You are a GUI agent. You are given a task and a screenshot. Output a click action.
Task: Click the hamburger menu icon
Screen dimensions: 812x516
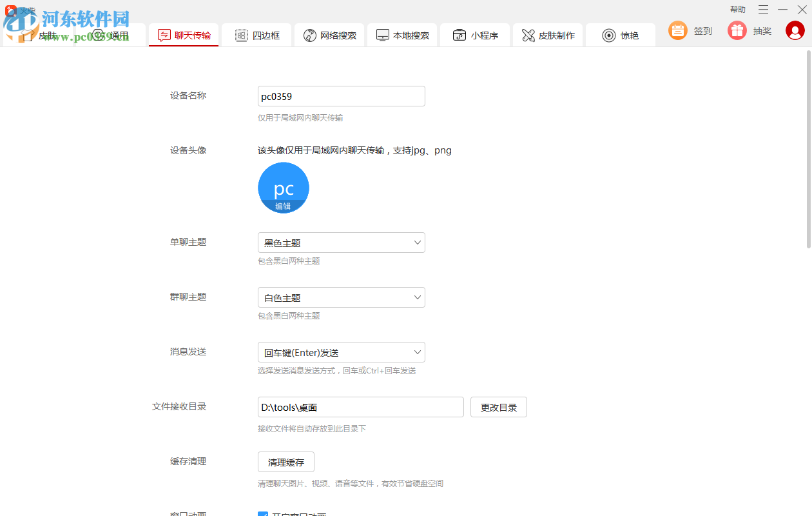click(763, 10)
